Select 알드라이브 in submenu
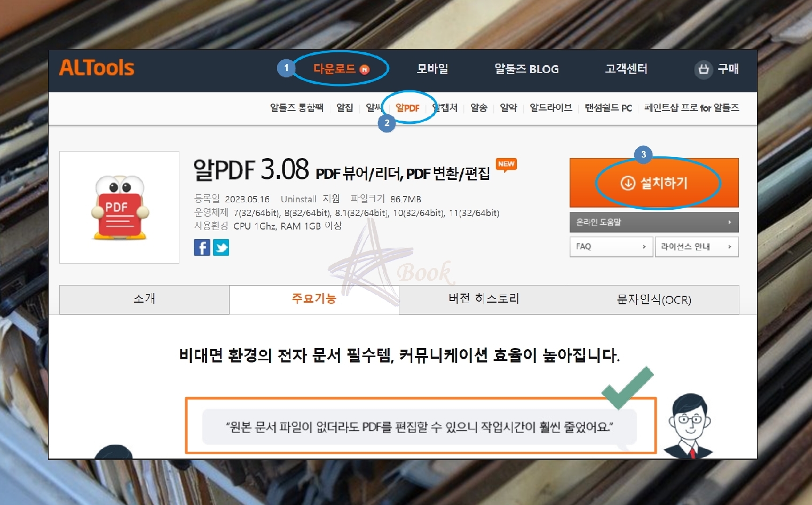Screen dimensions: 812x505 pyautogui.click(x=551, y=108)
